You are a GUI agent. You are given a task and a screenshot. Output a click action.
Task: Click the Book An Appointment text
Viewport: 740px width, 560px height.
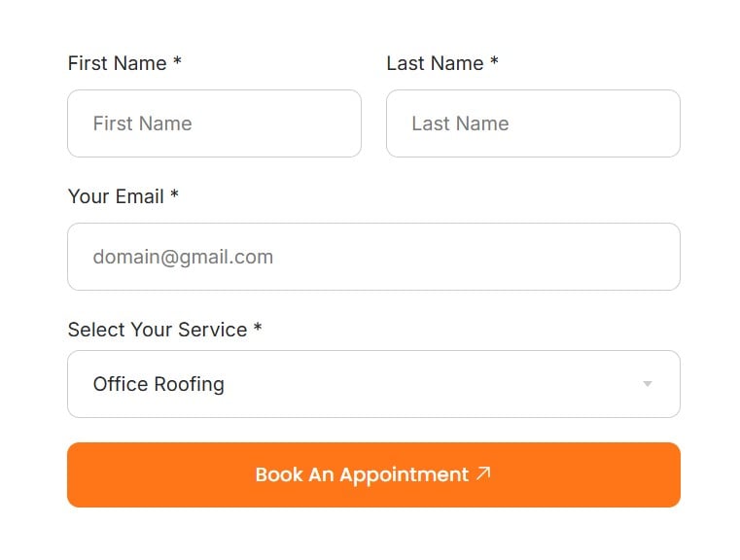pyautogui.click(x=362, y=474)
